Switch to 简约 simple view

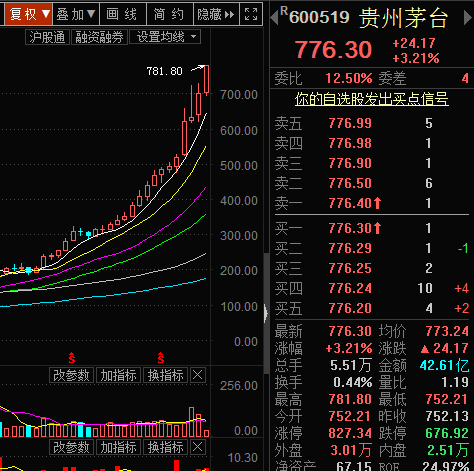170,14
